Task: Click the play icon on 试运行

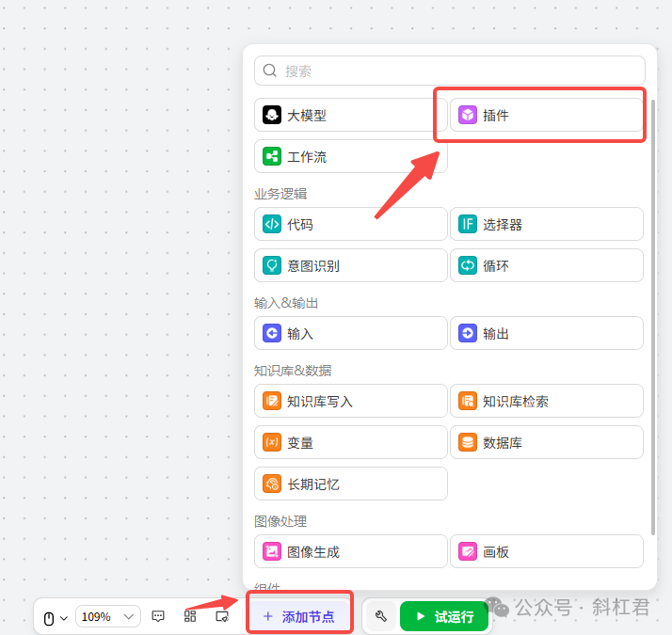Action: pyautogui.click(x=421, y=616)
